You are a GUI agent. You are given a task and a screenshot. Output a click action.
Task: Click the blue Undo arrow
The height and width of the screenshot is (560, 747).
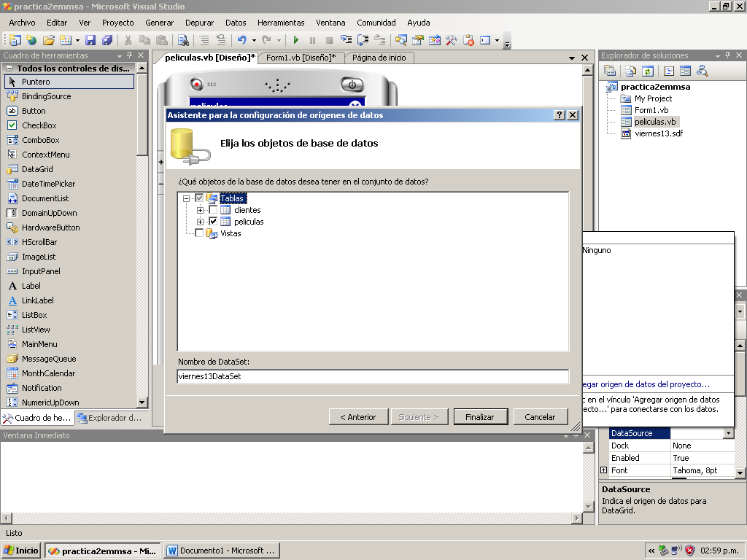coord(242,41)
